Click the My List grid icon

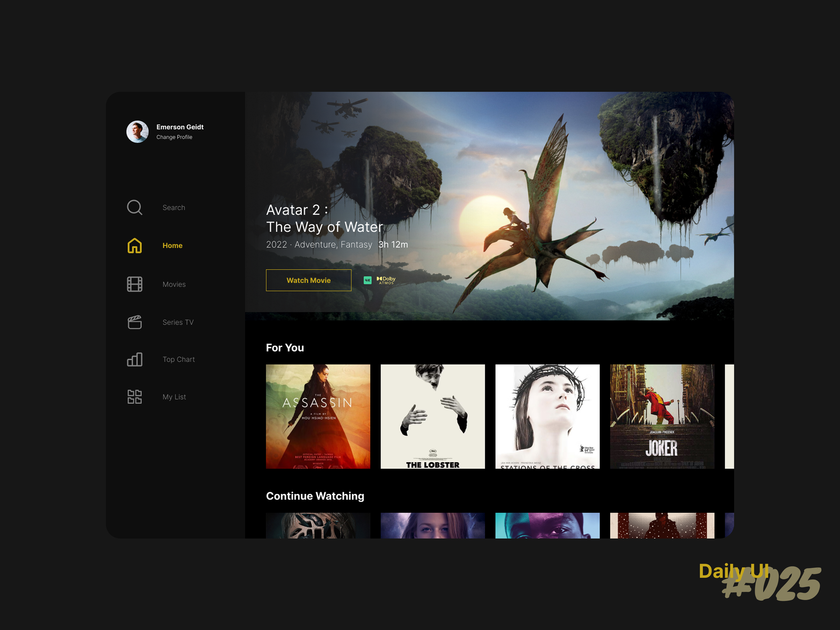134,397
